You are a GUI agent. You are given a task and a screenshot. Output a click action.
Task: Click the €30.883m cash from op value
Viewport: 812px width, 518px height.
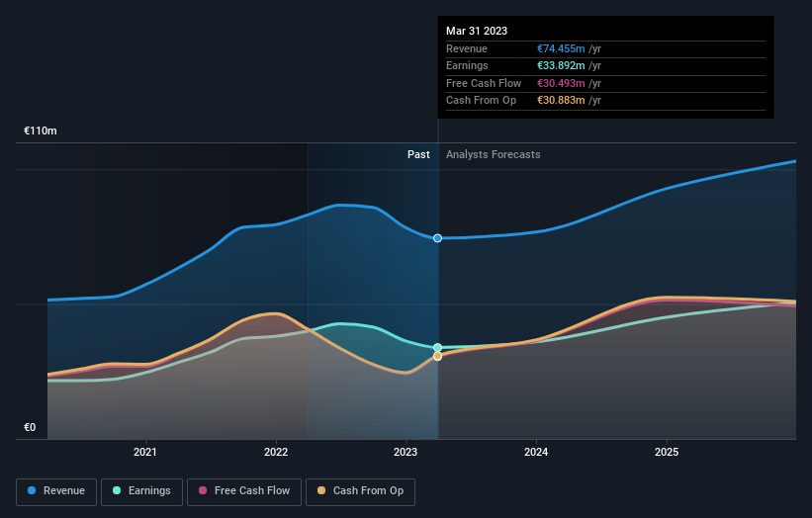click(x=561, y=101)
